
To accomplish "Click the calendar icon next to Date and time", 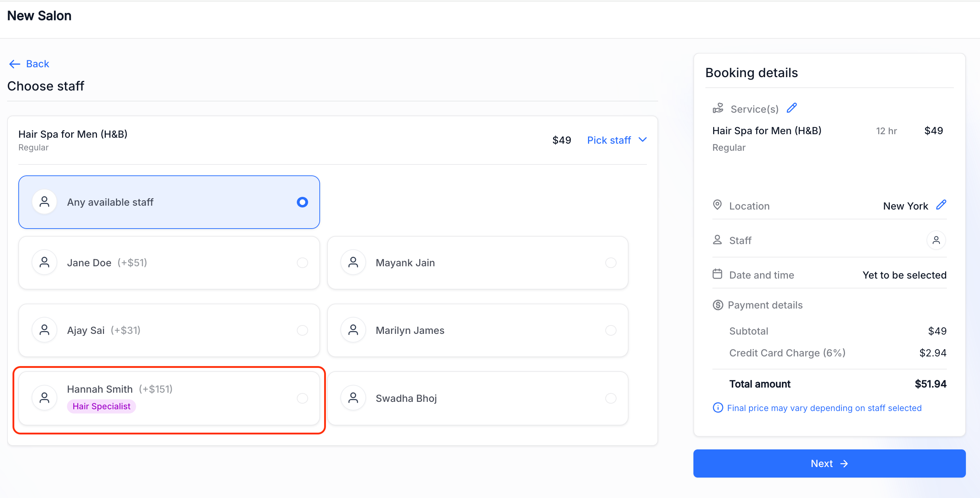I will point(717,274).
